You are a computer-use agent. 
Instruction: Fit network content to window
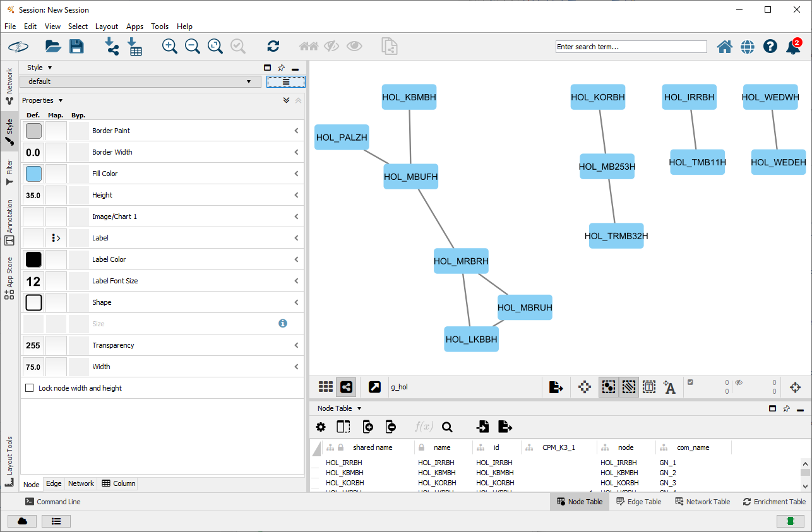215,46
